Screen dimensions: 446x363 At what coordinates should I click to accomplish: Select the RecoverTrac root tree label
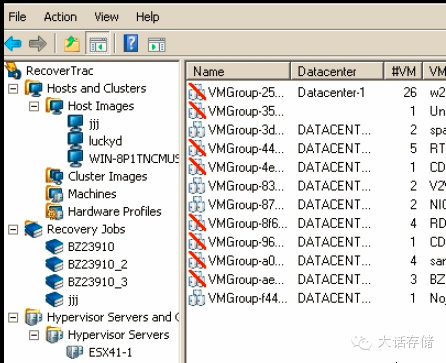click(60, 70)
